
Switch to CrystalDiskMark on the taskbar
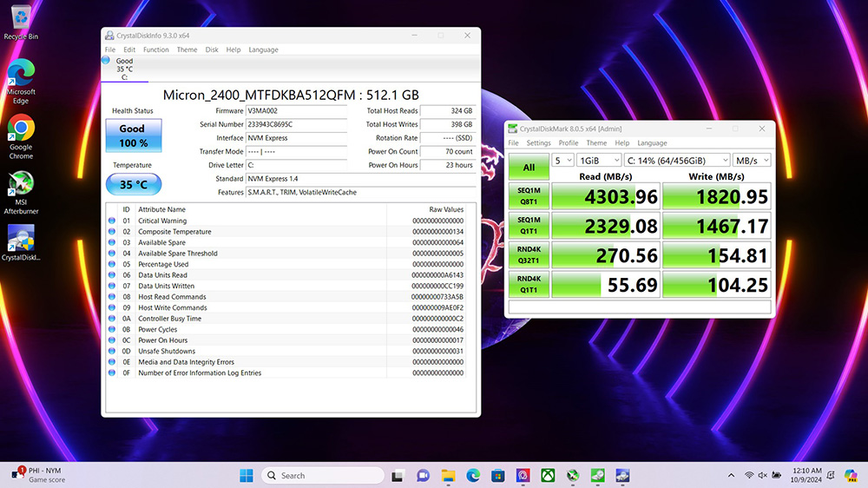point(598,475)
